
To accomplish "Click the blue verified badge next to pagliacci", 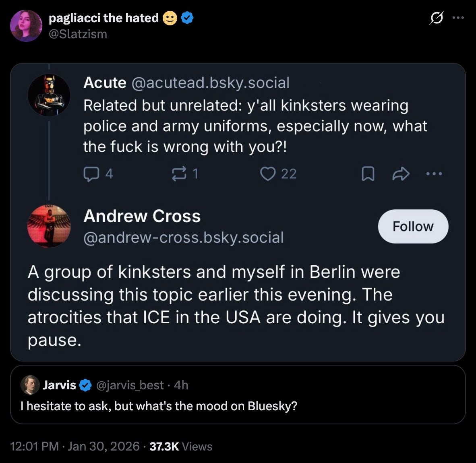I will pyautogui.click(x=187, y=18).
